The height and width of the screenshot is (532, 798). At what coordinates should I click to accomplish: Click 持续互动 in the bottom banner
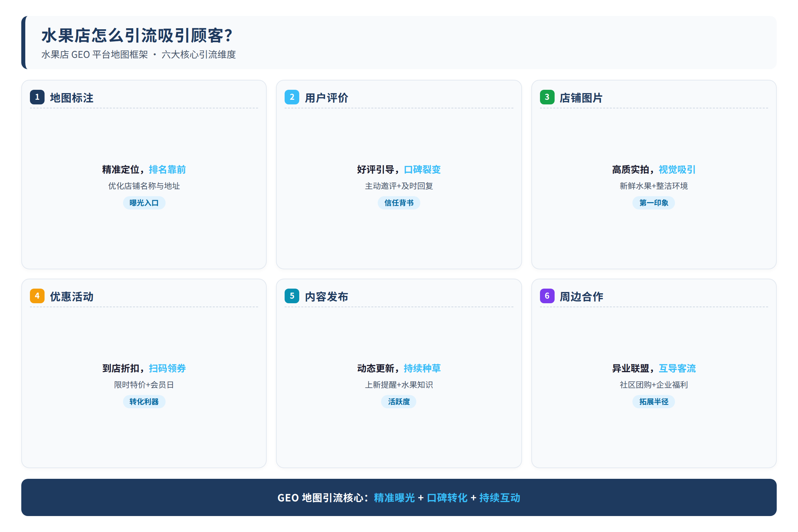click(x=500, y=498)
